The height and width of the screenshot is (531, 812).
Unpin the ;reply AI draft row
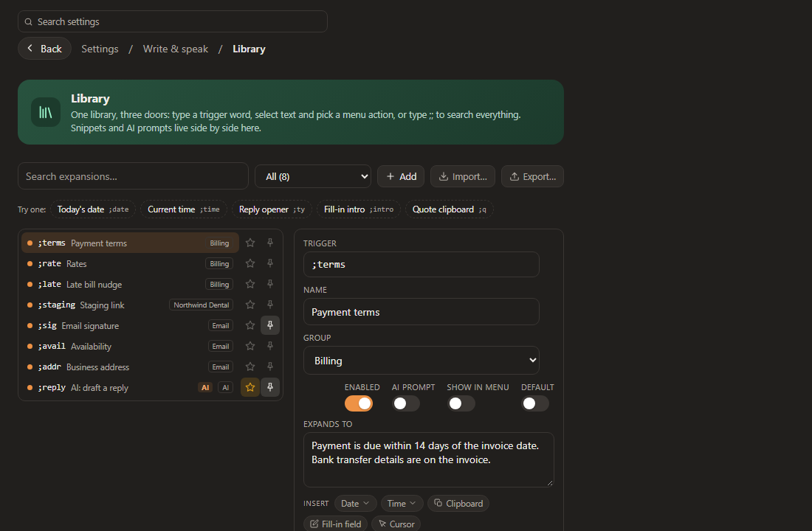269,387
